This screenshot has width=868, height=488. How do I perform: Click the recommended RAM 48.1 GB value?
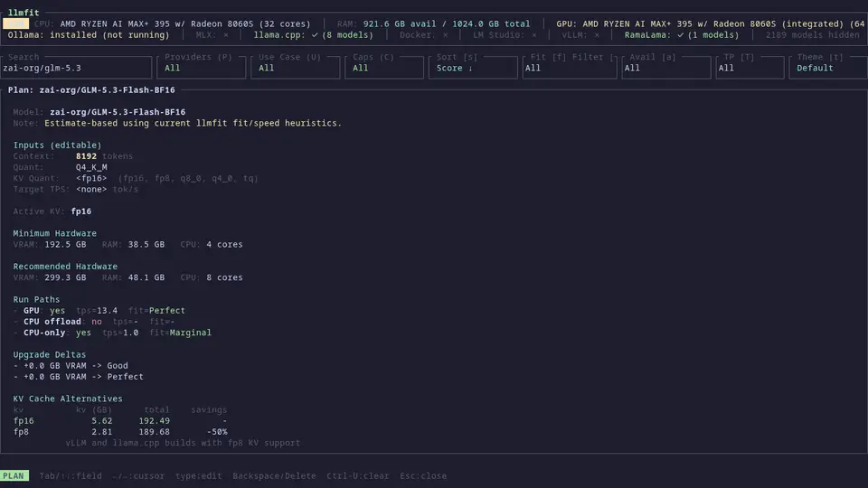coord(146,277)
